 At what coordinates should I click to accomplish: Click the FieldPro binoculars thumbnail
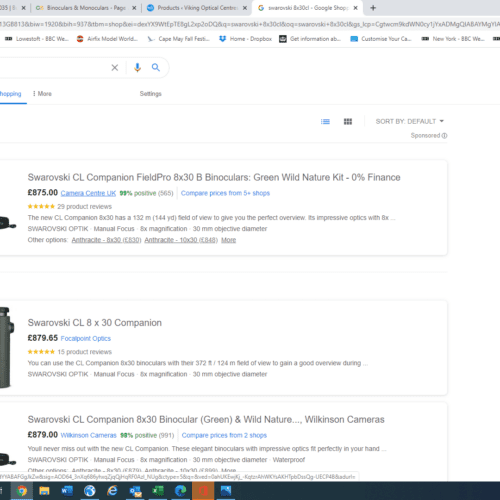coord(8,223)
